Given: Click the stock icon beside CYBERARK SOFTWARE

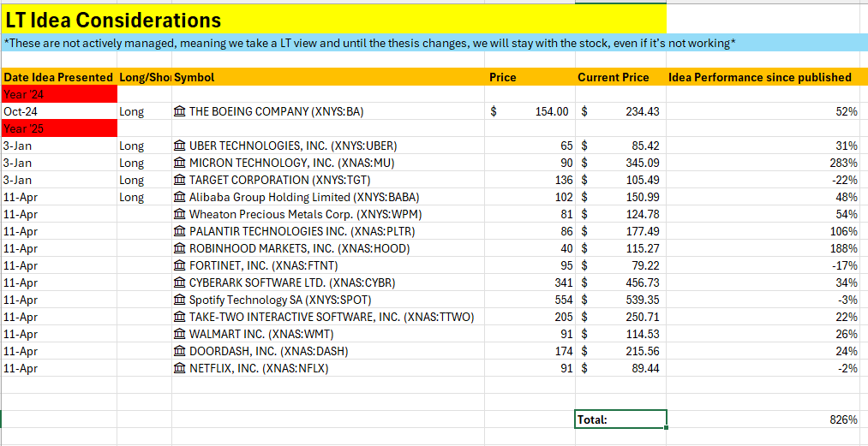Looking at the screenshot, I should pyautogui.click(x=180, y=283).
